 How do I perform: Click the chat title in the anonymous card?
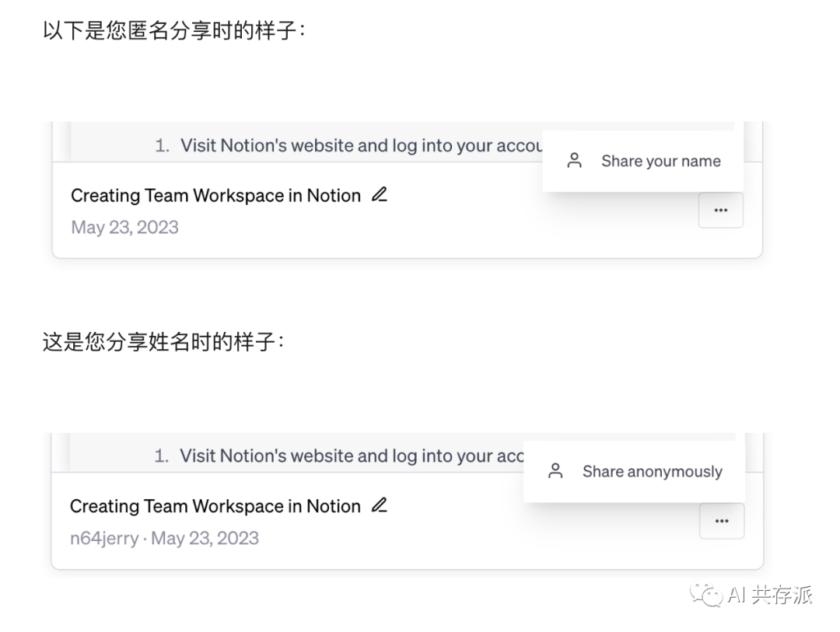(x=215, y=196)
